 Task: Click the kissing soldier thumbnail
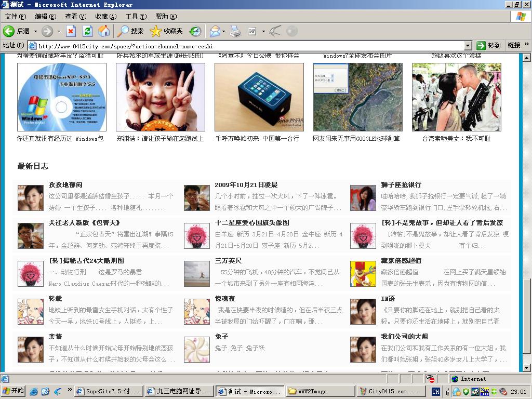pos(457,97)
